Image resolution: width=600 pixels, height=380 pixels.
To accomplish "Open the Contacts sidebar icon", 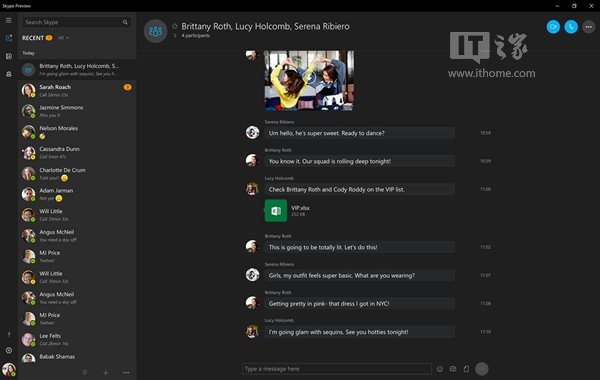I will (x=8, y=74).
